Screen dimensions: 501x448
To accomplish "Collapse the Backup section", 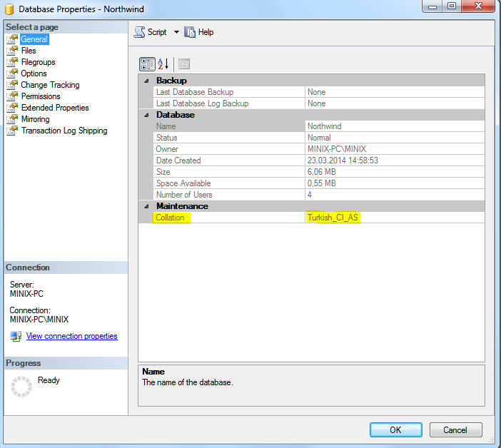I will tap(146, 81).
